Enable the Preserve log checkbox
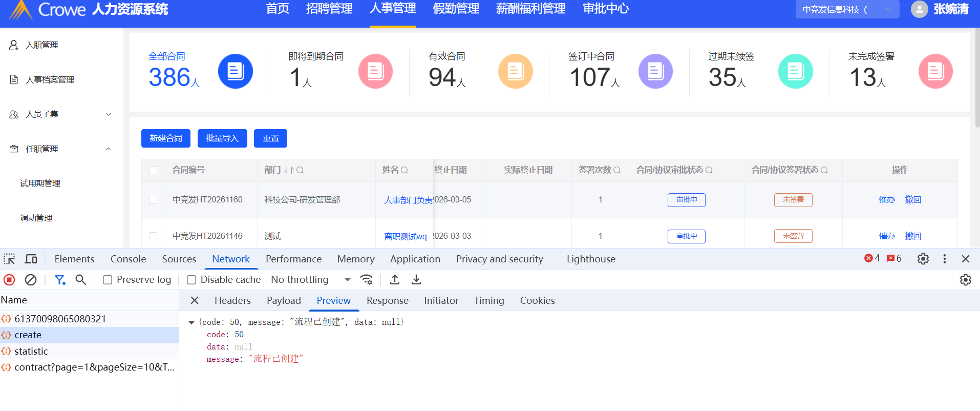980x411 pixels. (108, 280)
